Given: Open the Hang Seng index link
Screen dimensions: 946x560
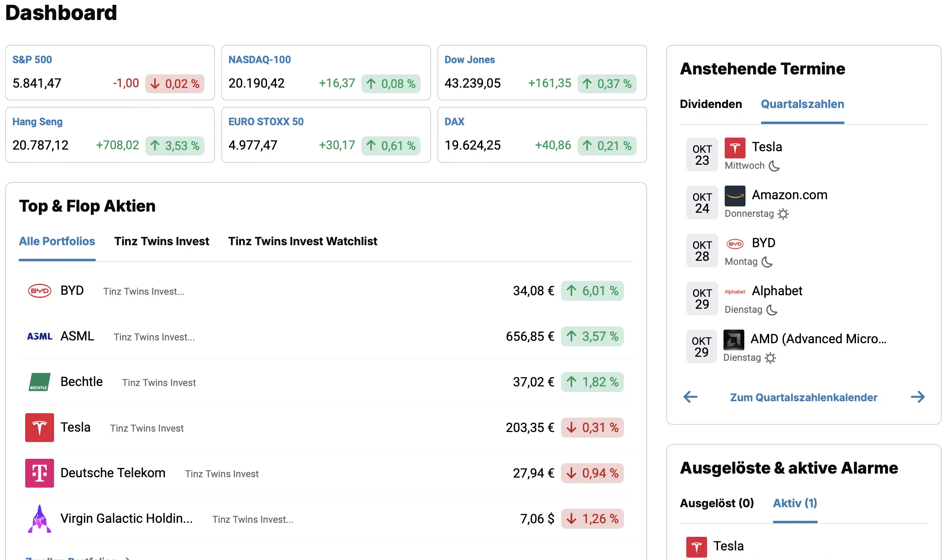Looking at the screenshot, I should (38, 122).
